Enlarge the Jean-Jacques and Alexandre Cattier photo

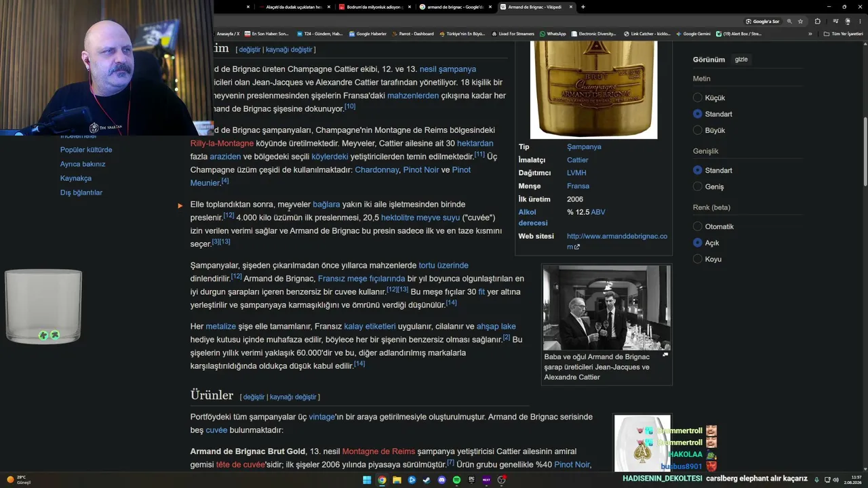[606, 307]
